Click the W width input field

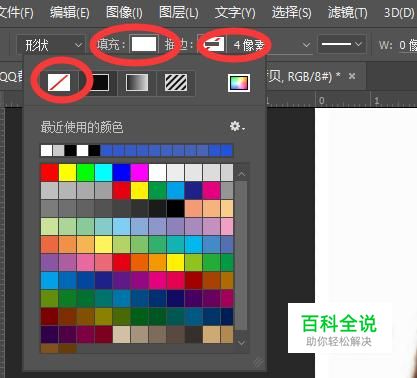pyautogui.click(x=408, y=45)
